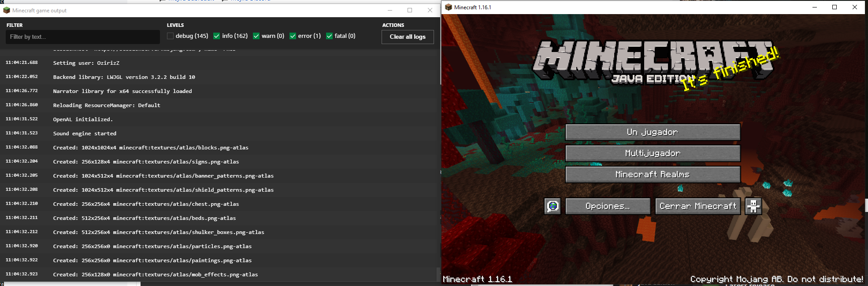
Task: Click the Minecraft 1.16.1 window title icon
Action: coord(449,7)
